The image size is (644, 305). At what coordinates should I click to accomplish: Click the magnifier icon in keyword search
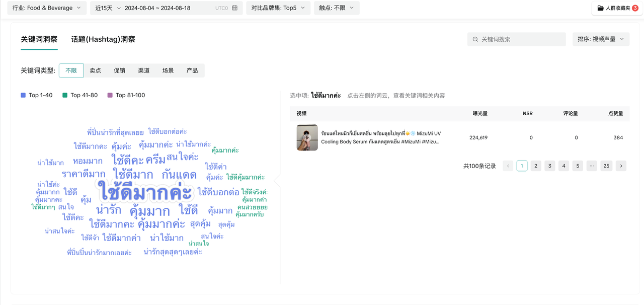point(475,39)
